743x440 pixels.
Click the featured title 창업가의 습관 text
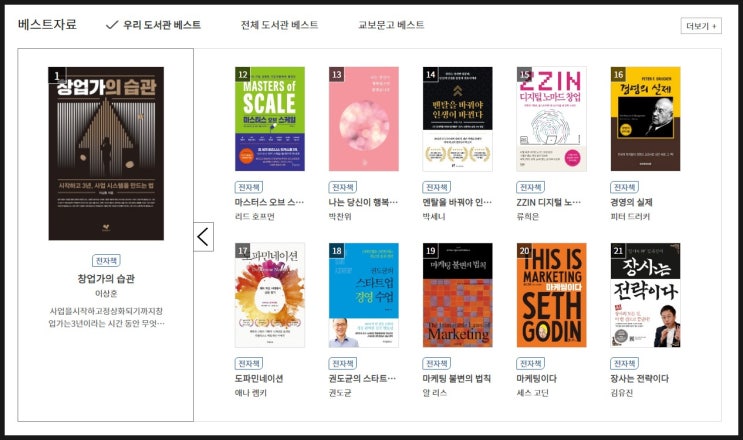106,278
